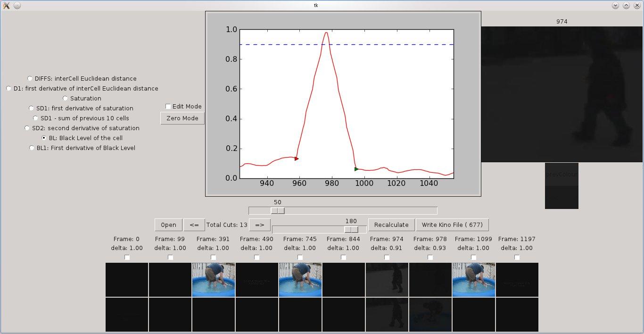This screenshot has height=334, width=644.
Task: Click the Frame 1099 pool thumbnail
Action: click(473, 280)
